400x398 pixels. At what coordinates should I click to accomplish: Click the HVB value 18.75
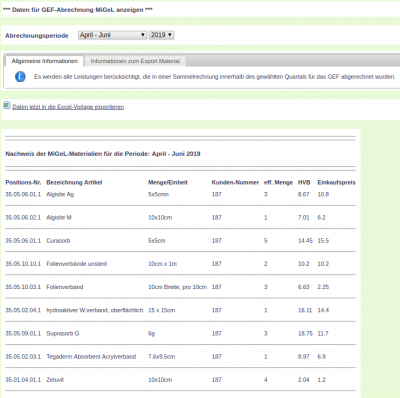click(305, 333)
